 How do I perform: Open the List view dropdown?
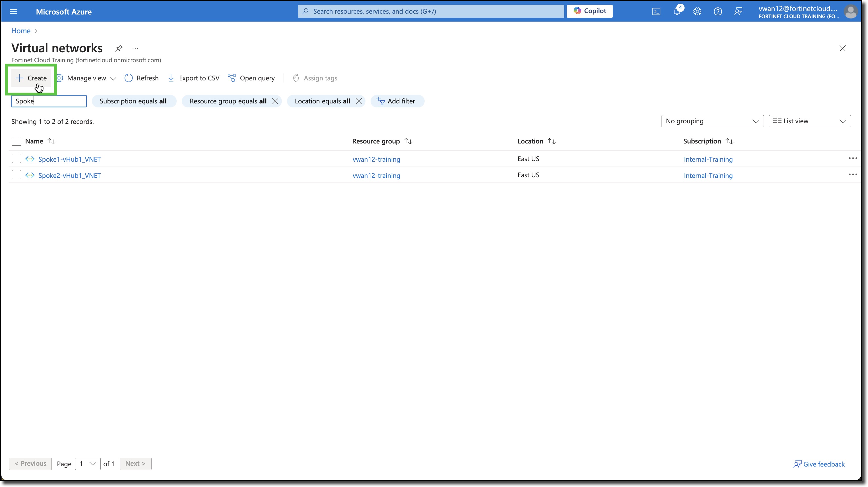(x=809, y=121)
